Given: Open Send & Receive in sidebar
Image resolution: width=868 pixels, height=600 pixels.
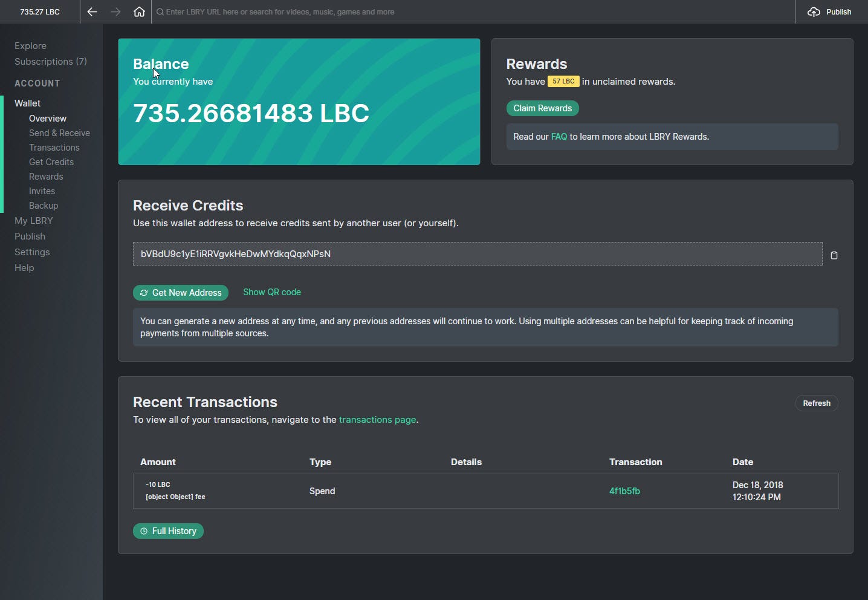Looking at the screenshot, I should coord(59,133).
